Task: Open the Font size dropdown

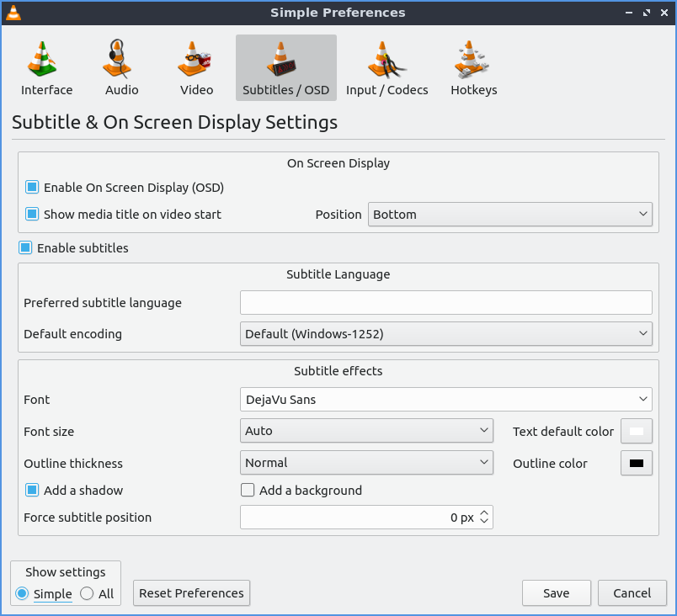Action: [x=366, y=431]
